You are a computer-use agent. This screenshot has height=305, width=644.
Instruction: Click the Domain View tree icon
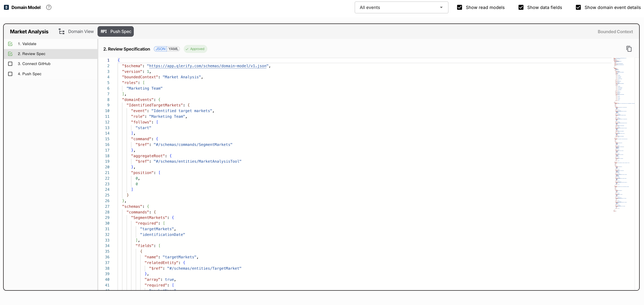tap(61, 31)
